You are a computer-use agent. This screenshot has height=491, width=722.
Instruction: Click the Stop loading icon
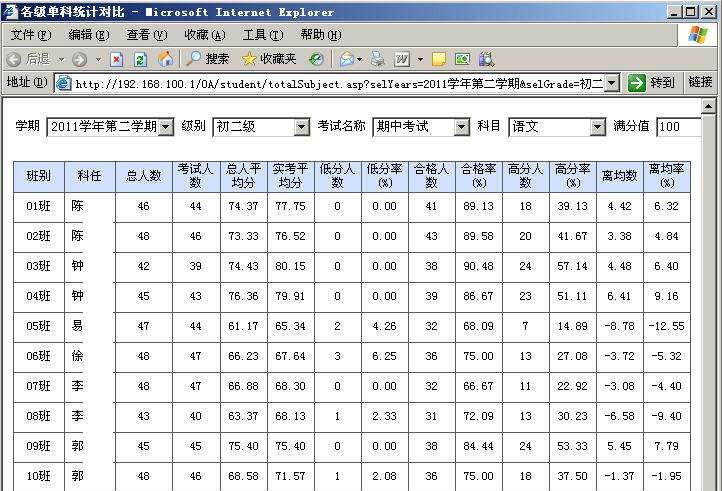[x=116, y=59]
